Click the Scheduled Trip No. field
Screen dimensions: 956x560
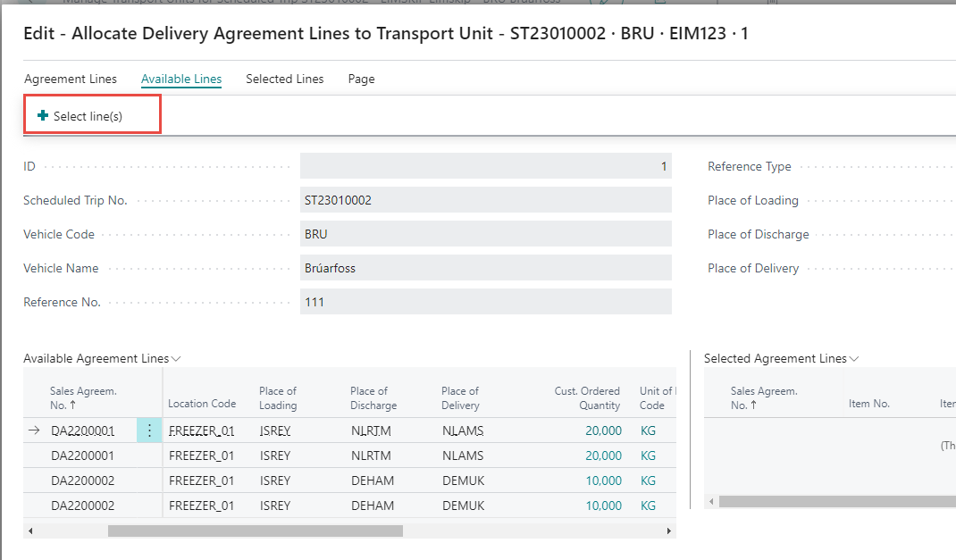point(485,200)
